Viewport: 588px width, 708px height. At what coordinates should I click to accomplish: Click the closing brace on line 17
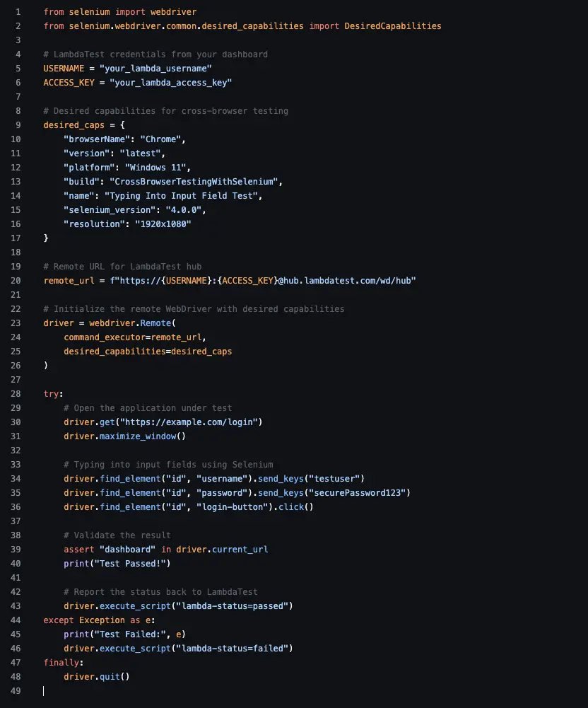[45, 238]
